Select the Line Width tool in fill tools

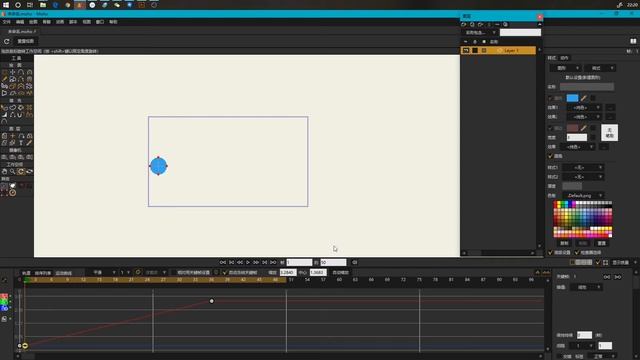[4, 115]
